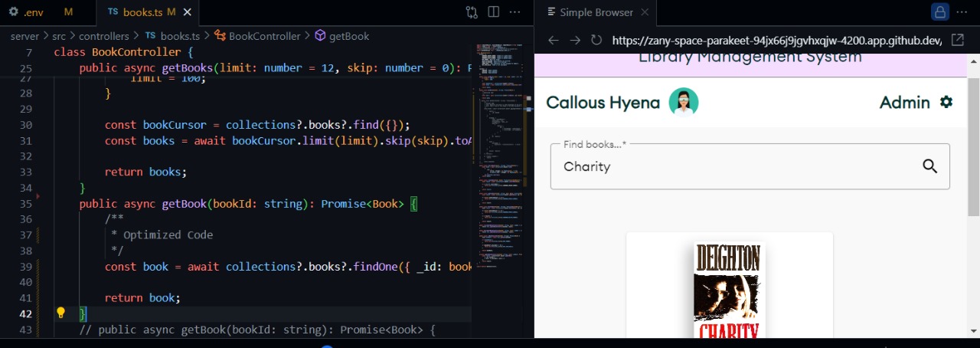Click the magnifier search icon
The height and width of the screenshot is (348, 980).
[x=929, y=166]
